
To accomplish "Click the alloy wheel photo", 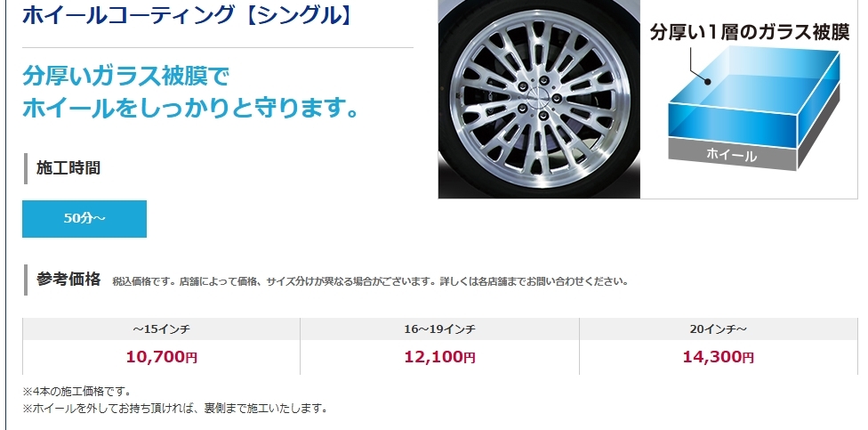I will click(x=539, y=99).
